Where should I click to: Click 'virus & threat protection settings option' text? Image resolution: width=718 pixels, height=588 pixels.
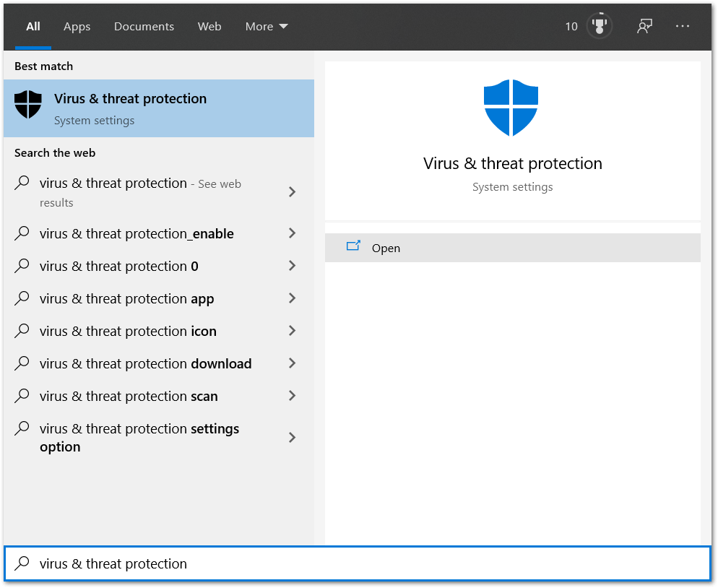(139, 437)
